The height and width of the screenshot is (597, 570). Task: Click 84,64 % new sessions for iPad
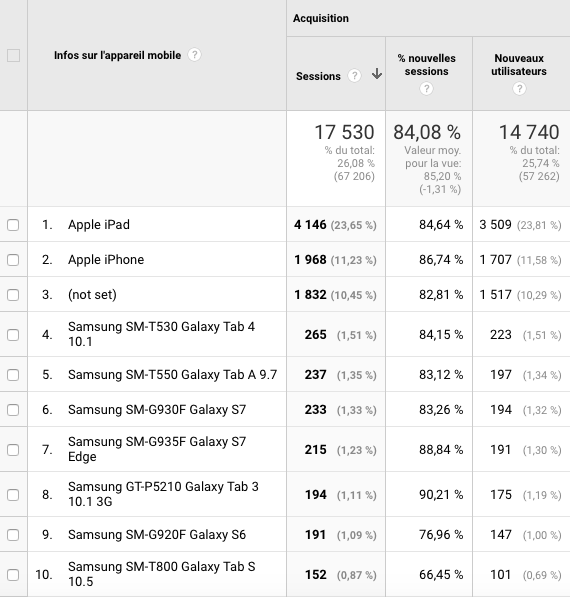(441, 225)
